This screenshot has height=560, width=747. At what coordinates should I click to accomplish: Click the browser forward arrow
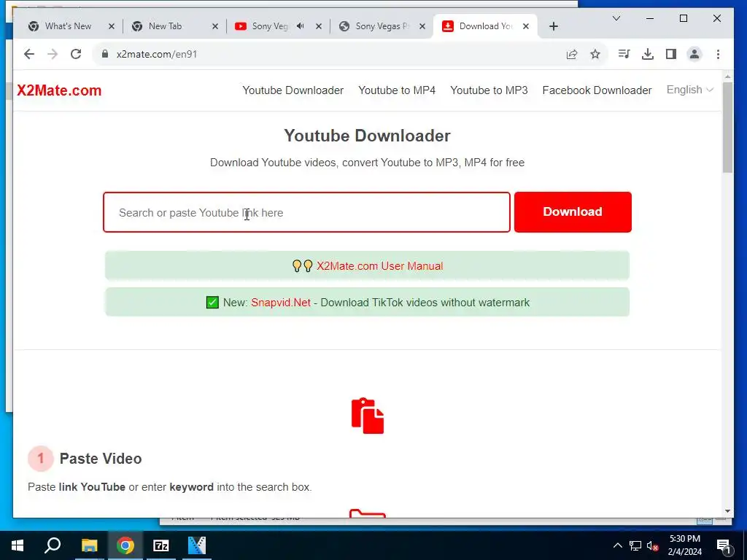53,54
